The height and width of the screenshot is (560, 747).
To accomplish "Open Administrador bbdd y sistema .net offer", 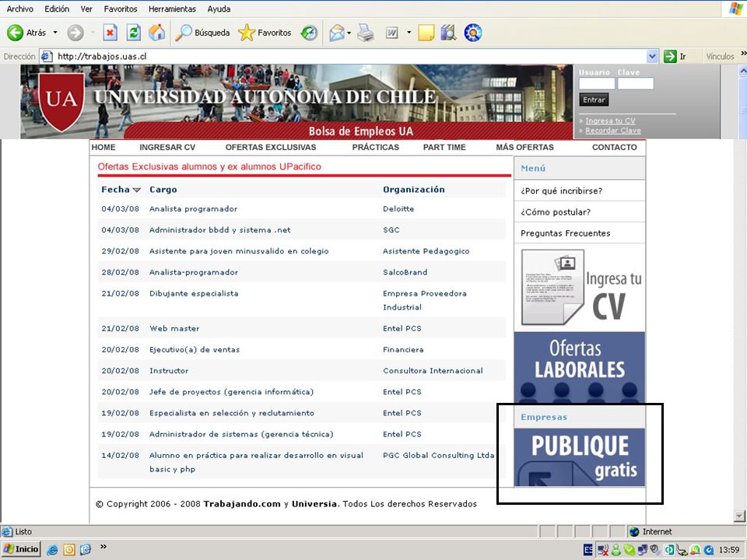I will point(219,229).
